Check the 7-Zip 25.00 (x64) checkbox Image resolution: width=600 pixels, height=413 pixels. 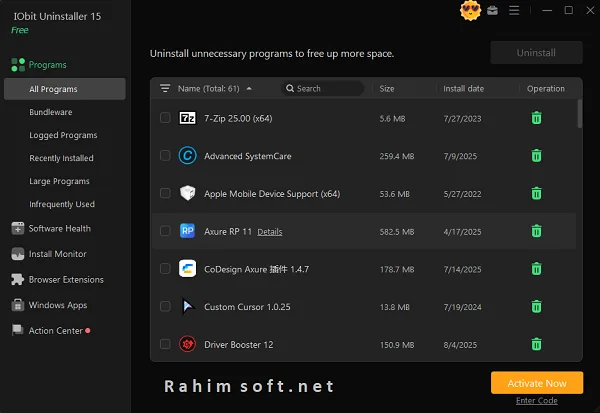pos(165,118)
